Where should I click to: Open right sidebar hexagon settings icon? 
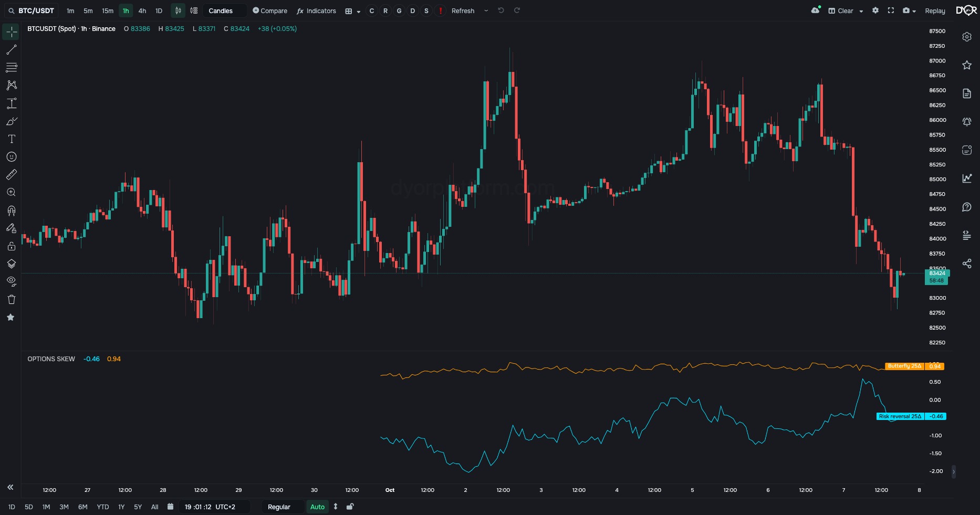[967, 37]
